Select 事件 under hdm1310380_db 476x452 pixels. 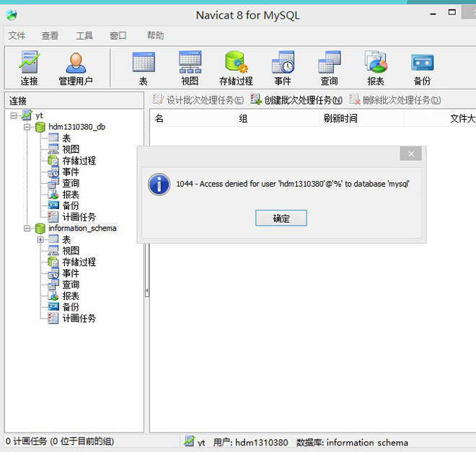tap(71, 172)
